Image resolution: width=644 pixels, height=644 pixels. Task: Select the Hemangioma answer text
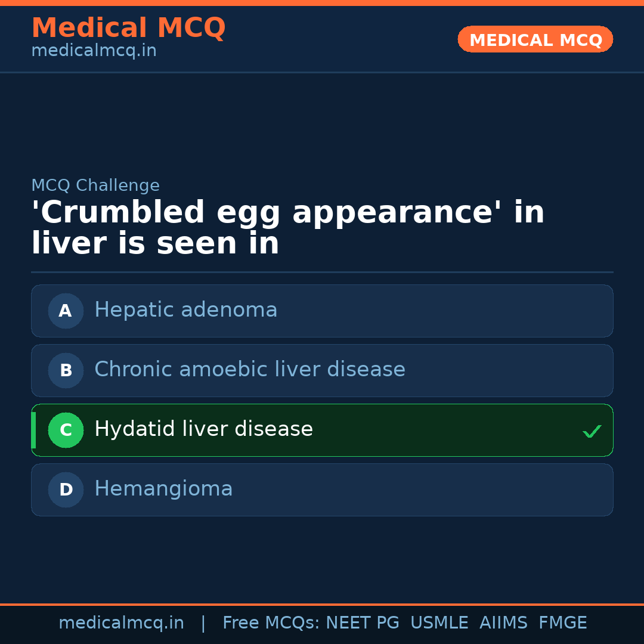coord(163,489)
